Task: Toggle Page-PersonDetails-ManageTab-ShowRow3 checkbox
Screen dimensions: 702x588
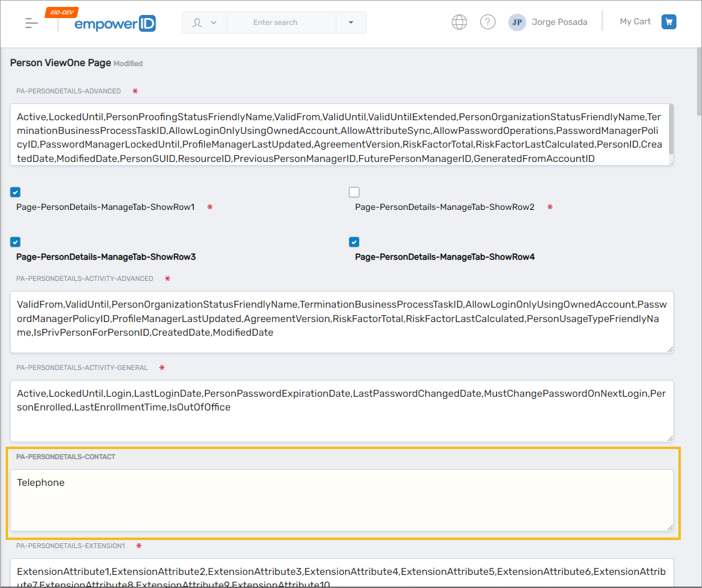Action: [16, 242]
